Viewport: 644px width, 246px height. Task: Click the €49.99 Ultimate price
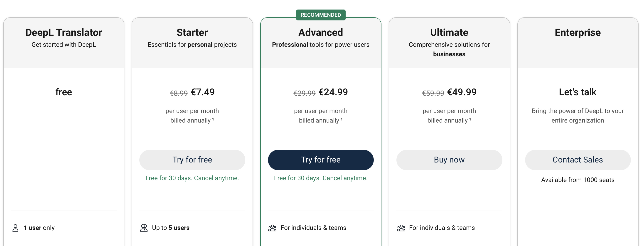pos(462,92)
